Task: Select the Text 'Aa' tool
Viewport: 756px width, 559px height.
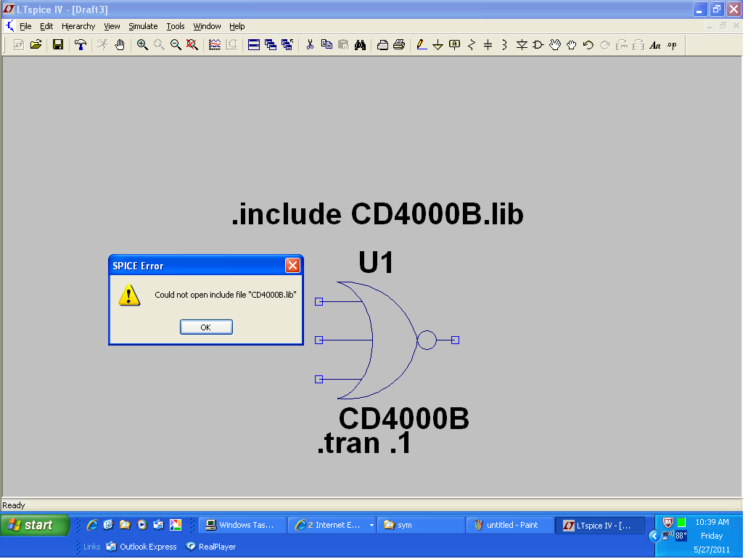Action: (654, 45)
